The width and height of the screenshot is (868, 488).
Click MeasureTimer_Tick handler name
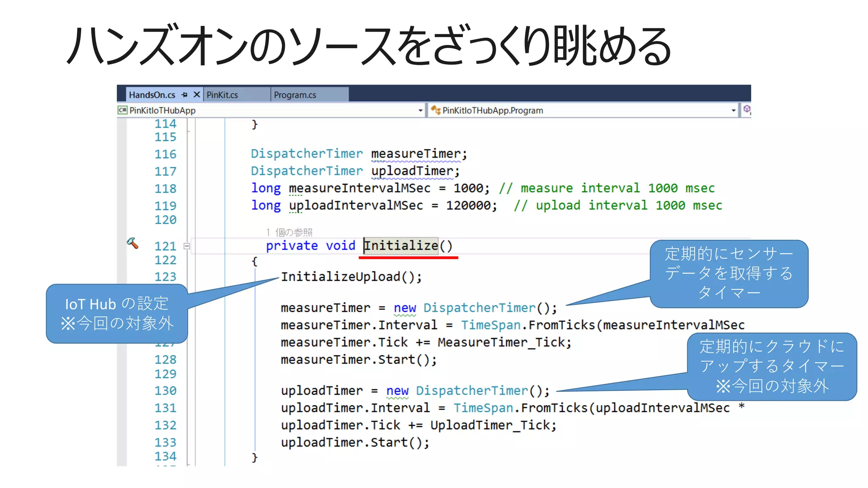501,342
